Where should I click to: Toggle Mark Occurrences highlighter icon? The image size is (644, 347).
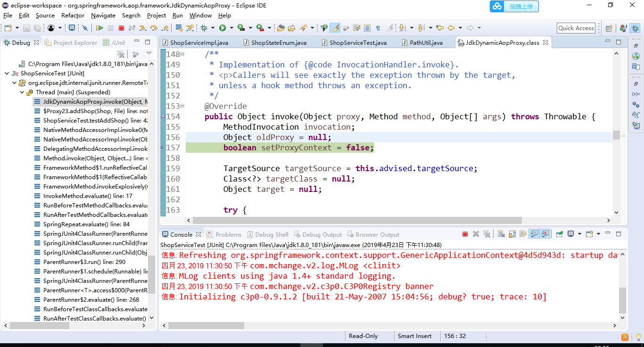(335, 28)
